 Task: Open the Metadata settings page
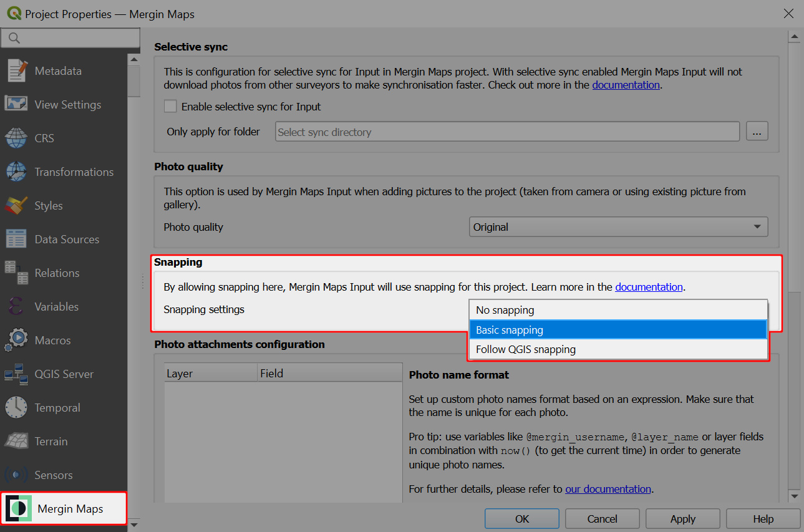(x=64, y=70)
